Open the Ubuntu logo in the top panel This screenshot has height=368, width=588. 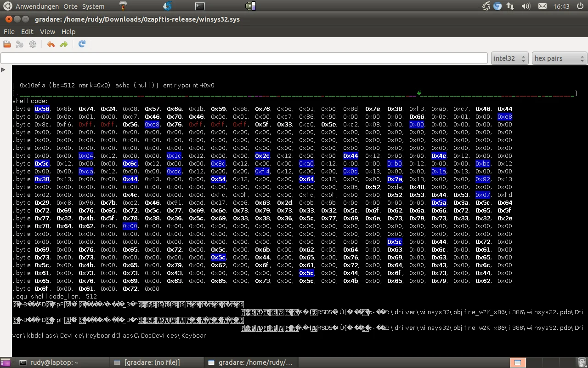point(8,6)
